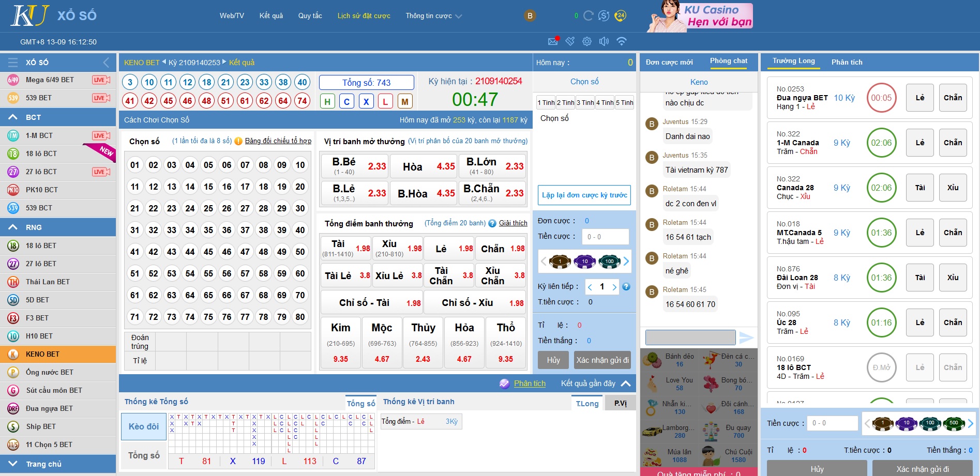Screen dimensions: 980x476
Task: Click the 1-M Canada 02:06 countdown ring
Action: point(881,143)
